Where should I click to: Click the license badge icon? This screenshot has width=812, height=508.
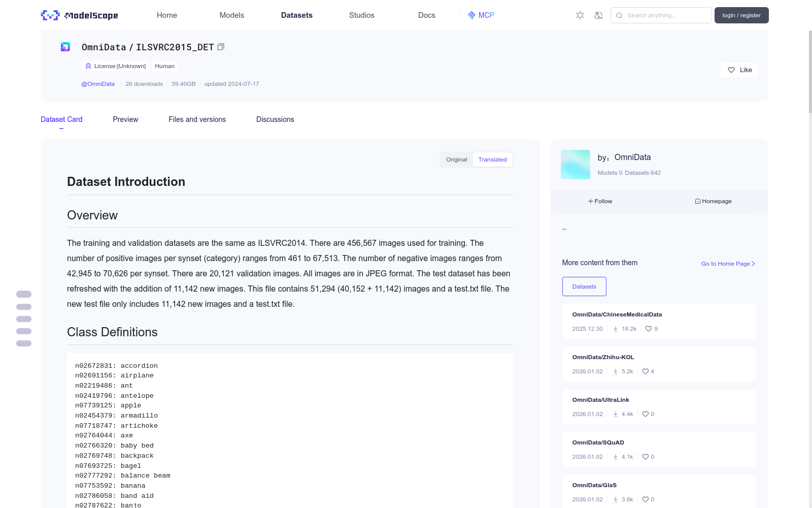tap(88, 66)
